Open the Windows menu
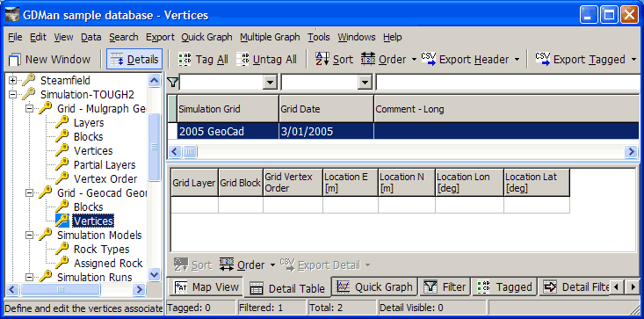 (x=357, y=38)
